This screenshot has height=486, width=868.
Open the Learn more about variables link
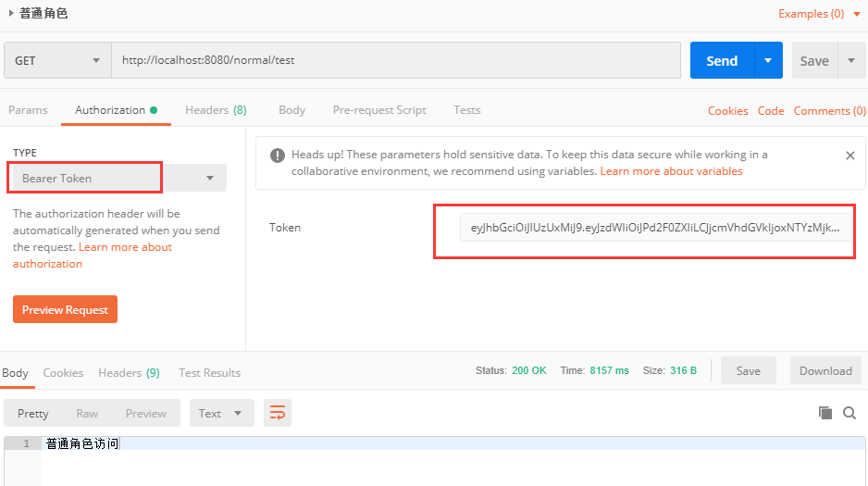tap(671, 171)
